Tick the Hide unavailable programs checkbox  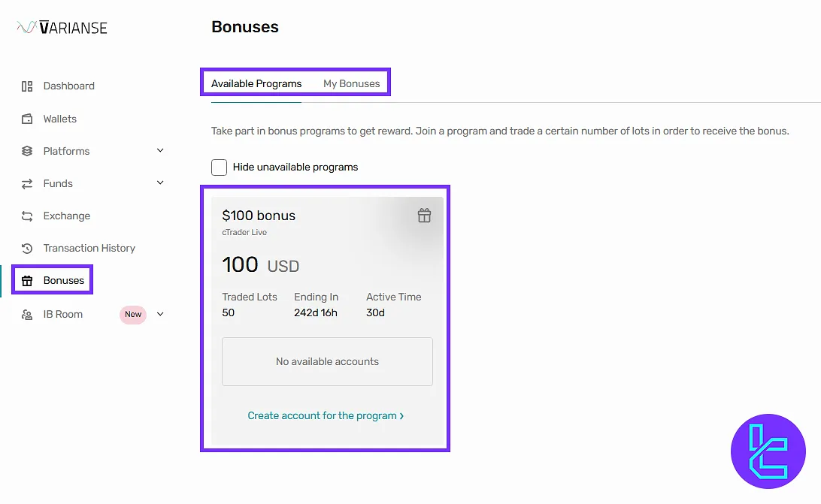click(219, 167)
